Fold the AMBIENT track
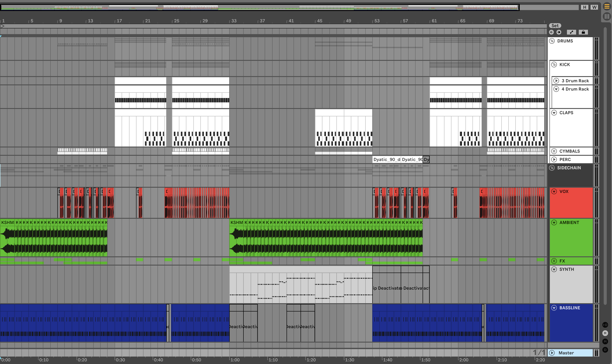The width and height of the screenshot is (612, 364). tap(554, 222)
